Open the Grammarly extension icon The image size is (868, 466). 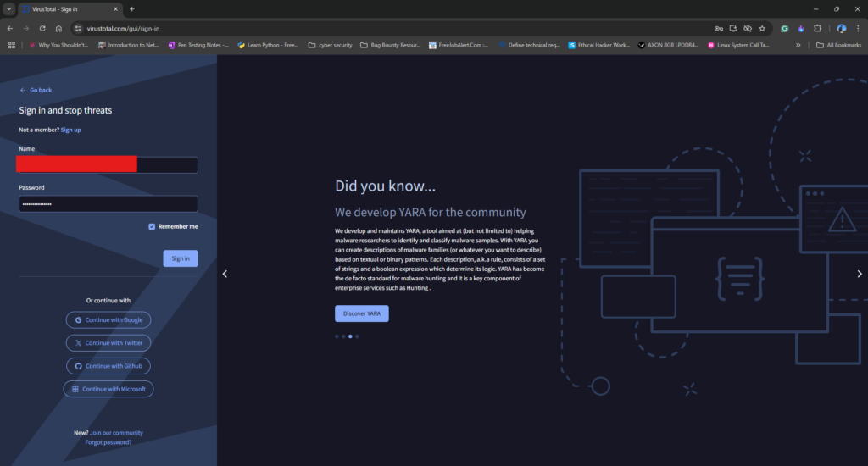pos(784,28)
